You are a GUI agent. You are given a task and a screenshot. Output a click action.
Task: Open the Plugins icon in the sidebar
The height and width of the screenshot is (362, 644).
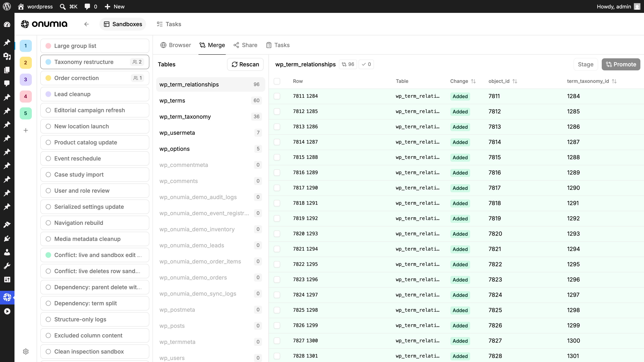(7, 239)
